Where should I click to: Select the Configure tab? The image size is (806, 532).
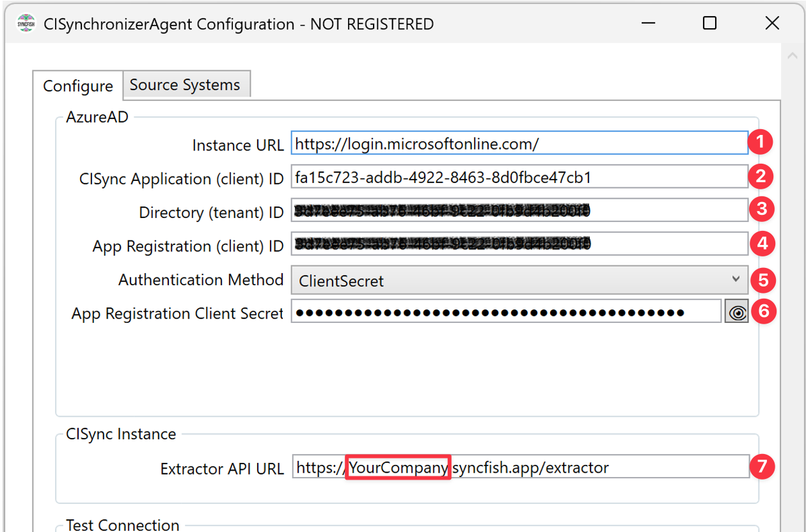click(x=78, y=86)
